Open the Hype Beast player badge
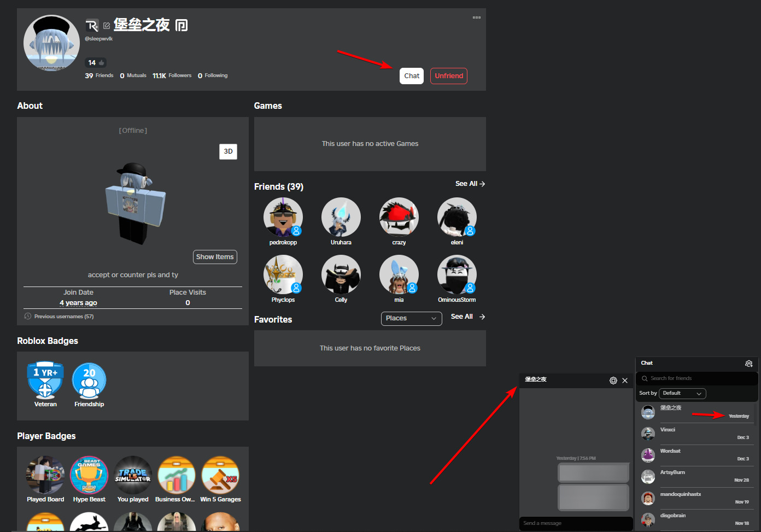 point(89,475)
